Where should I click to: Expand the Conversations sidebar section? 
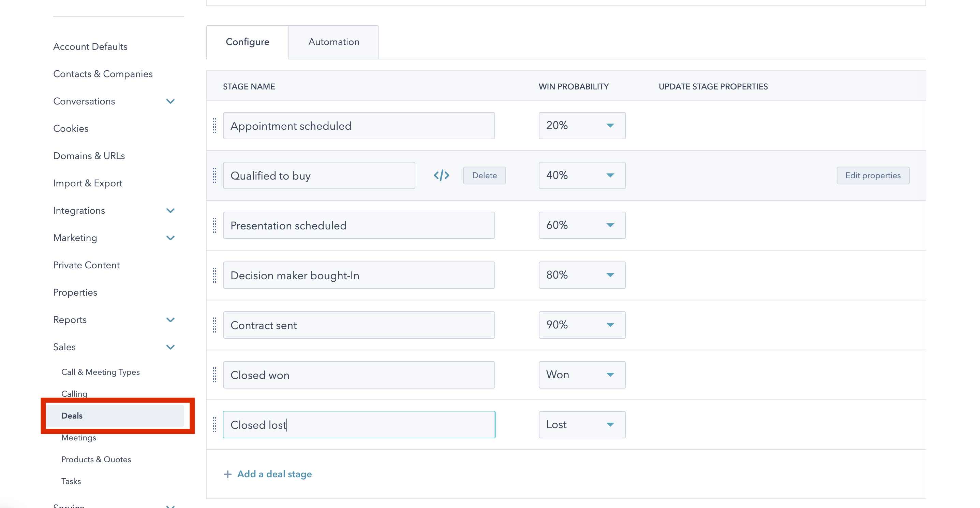[171, 101]
